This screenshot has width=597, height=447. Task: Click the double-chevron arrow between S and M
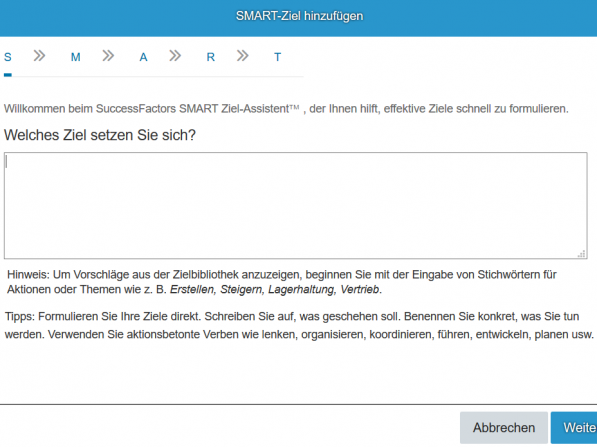tap(39, 56)
